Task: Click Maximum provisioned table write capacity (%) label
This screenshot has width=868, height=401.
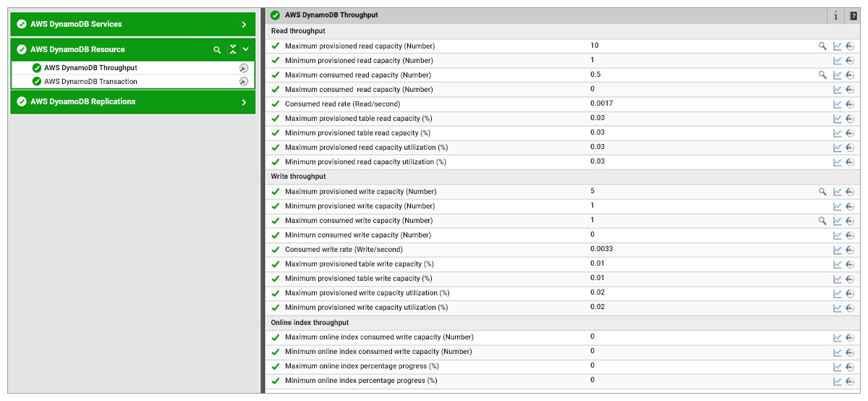Action: 359,264
